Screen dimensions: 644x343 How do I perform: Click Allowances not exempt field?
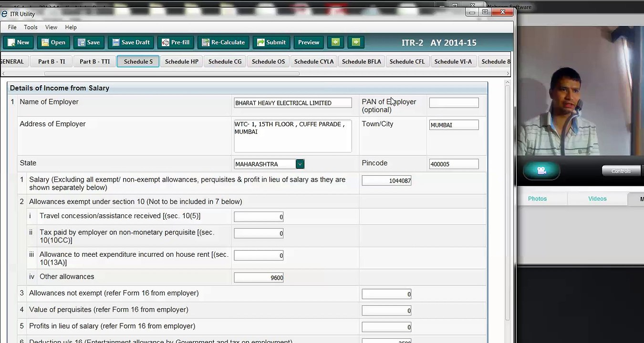tap(386, 294)
